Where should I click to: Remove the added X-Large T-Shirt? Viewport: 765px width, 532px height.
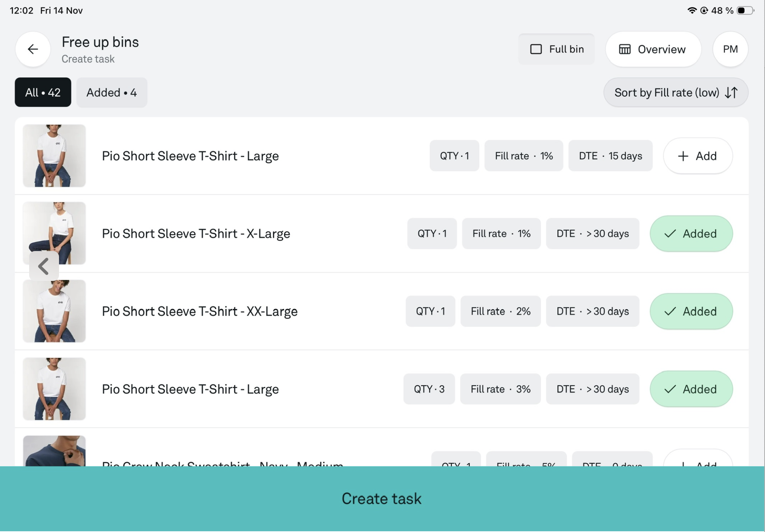691,233
